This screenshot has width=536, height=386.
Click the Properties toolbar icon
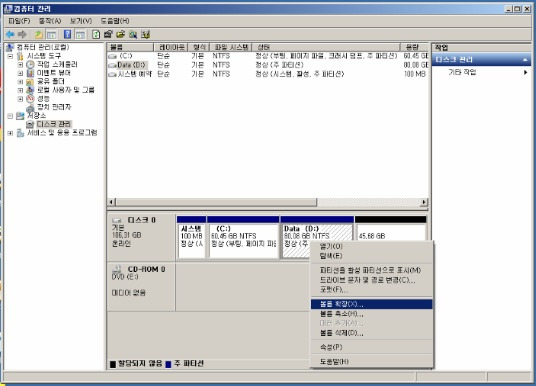point(108,34)
